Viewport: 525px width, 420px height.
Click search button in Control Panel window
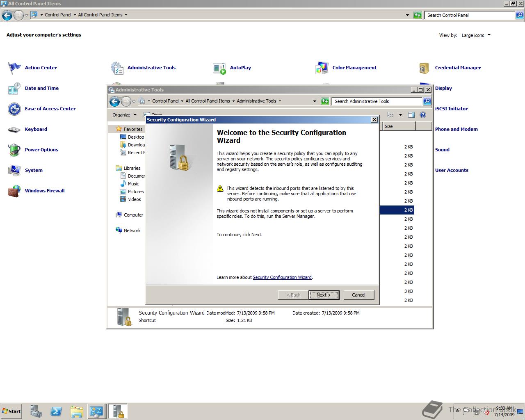[x=520, y=15]
